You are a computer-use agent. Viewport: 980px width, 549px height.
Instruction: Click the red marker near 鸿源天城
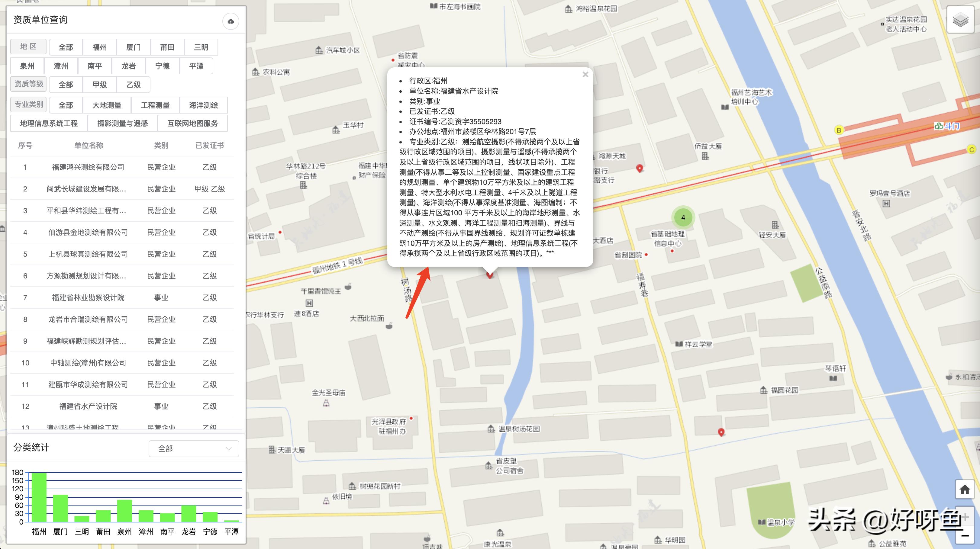click(639, 169)
